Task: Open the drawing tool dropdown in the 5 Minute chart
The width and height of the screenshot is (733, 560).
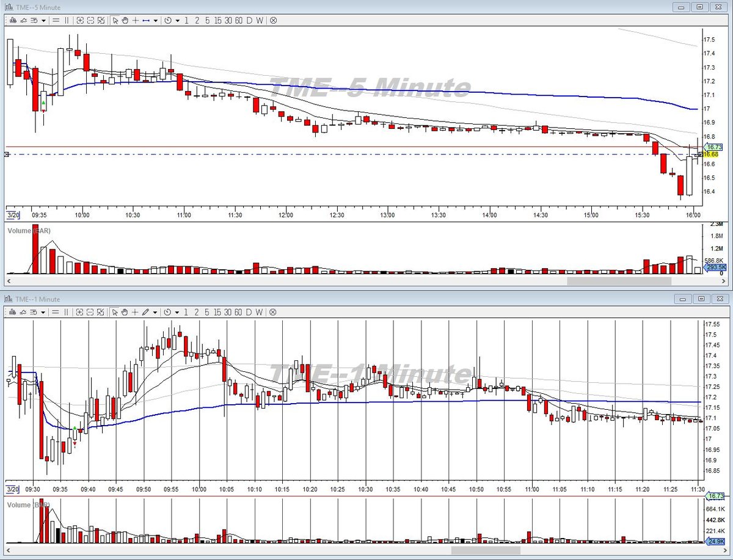Action: pyautogui.click(x=156, y=20)
